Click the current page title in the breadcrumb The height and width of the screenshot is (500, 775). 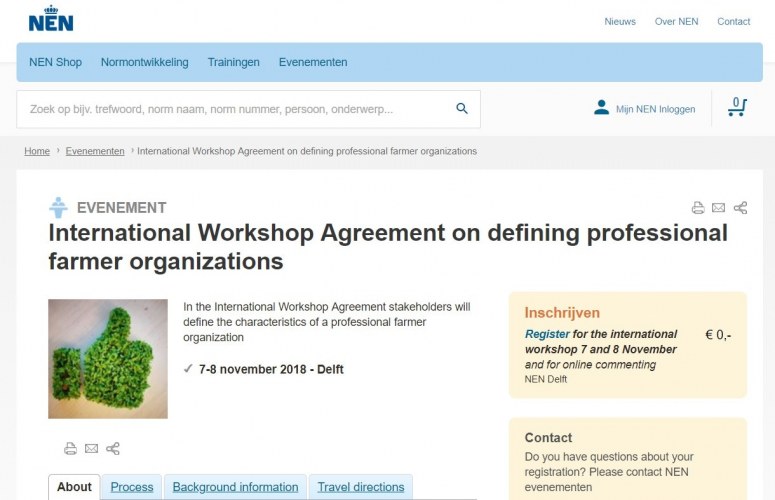point(307,151)
